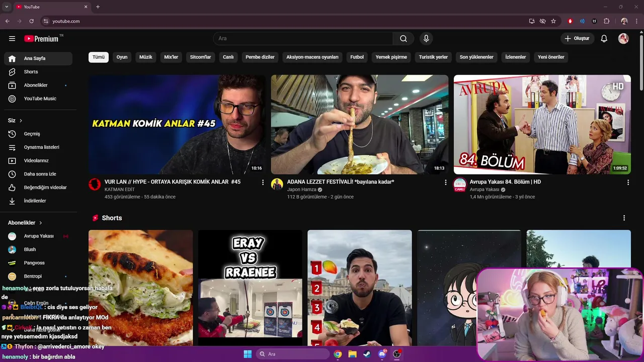Open Shorts from the sidebar
Viewport: 644px width, 362px height.
tap(38, 72)
